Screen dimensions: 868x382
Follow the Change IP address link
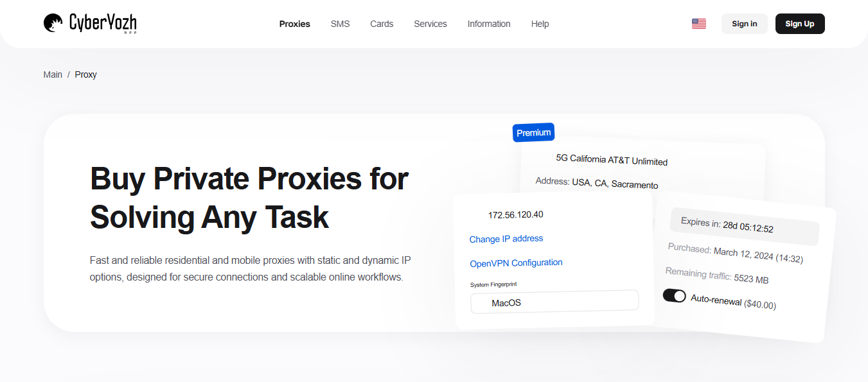pos(506,238)
